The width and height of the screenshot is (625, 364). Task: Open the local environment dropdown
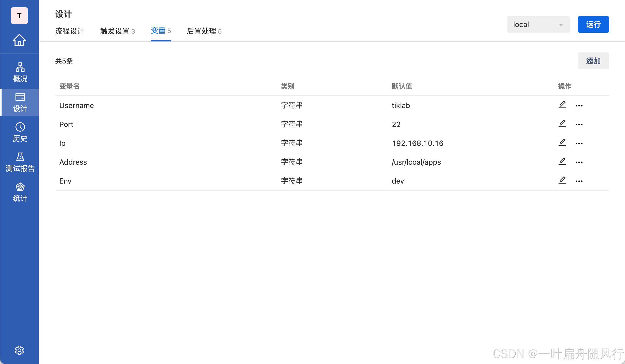[x=538, y=24]
